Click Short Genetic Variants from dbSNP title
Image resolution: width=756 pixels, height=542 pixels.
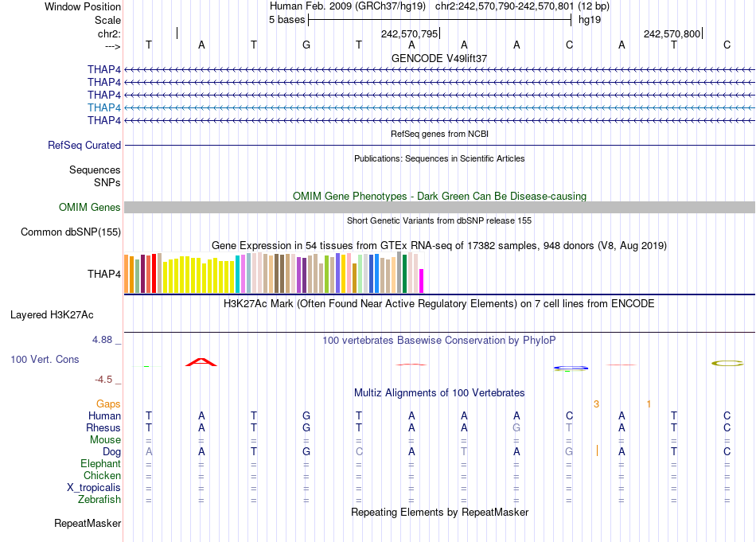coord(439,220)
